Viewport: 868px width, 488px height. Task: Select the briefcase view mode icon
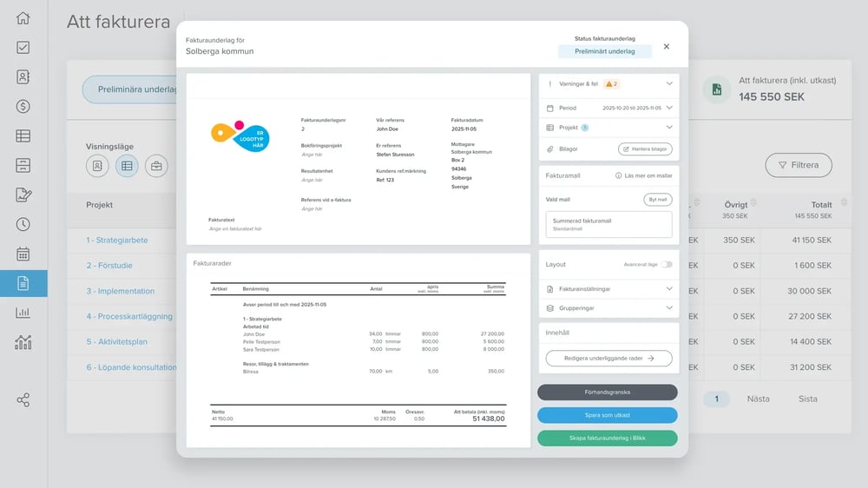click(156, 166)
